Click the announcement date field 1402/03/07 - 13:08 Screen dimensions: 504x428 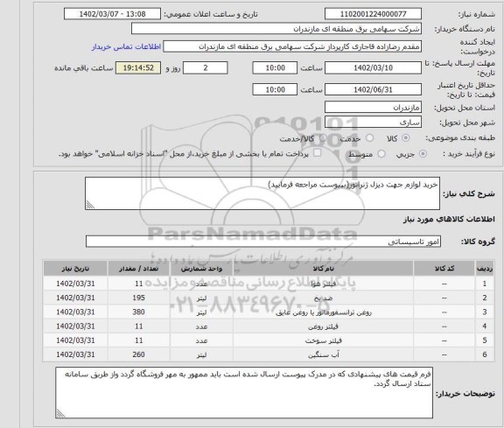click(x=112, y=14)
